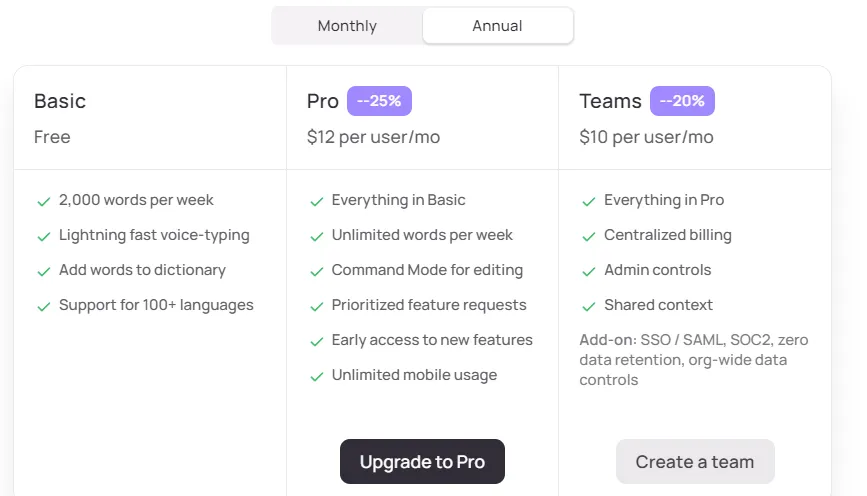Click checkmark next to Unlimited words per week
The height and width of the screenshot is (496, 867).
317,237
